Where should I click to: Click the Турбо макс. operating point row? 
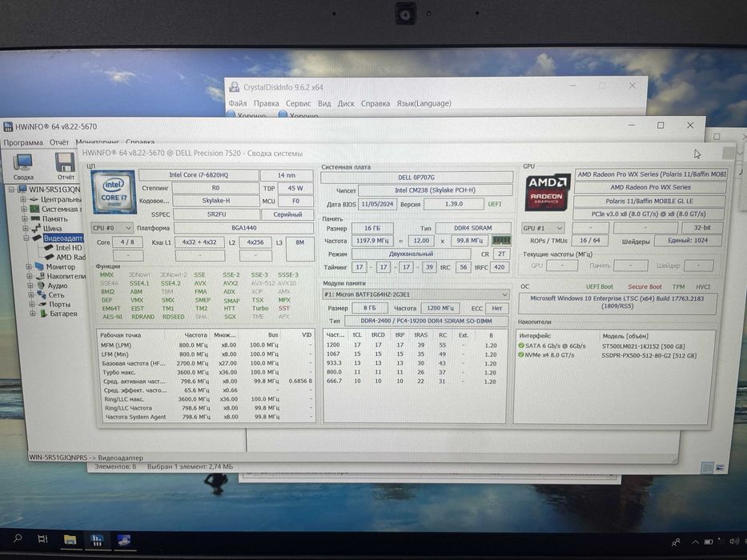pos(207,372)
